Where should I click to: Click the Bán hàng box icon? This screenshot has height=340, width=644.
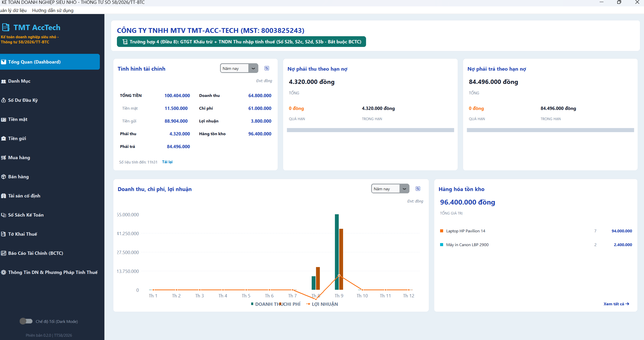pyautogui.click(x=4, y=177)
